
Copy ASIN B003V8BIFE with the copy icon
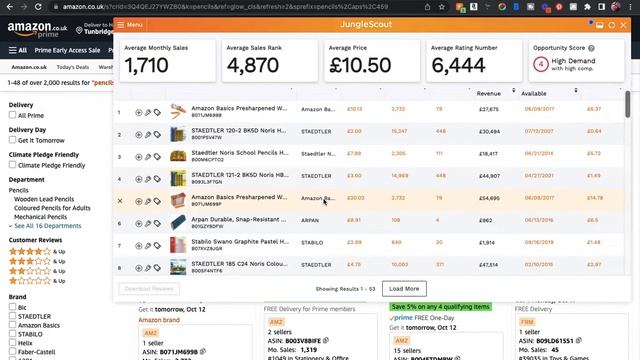click(326, 340)
